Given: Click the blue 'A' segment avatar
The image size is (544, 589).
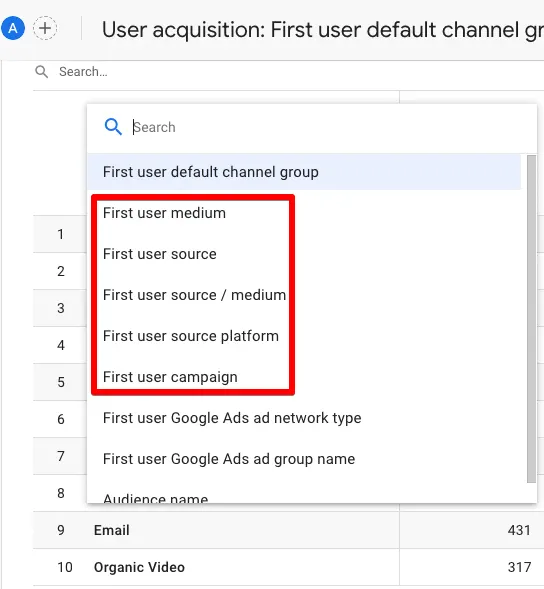Looking at the screenshot, I should click(x=13, y=28).
